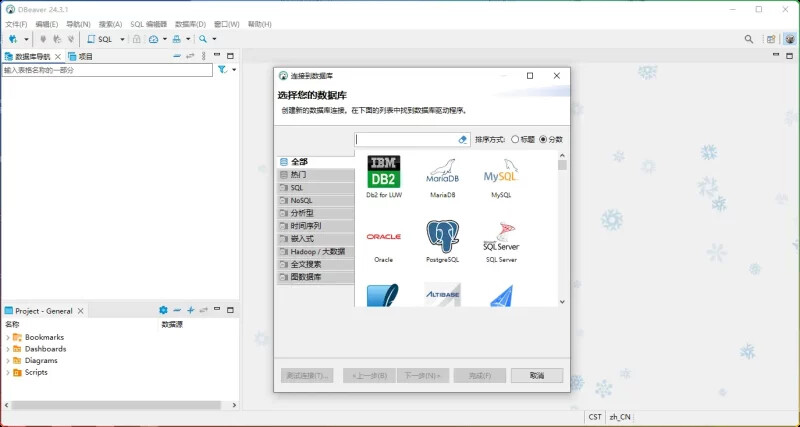Expand the Diagrams tree node
The image size is (800, 427).
[x=8, y=361]
